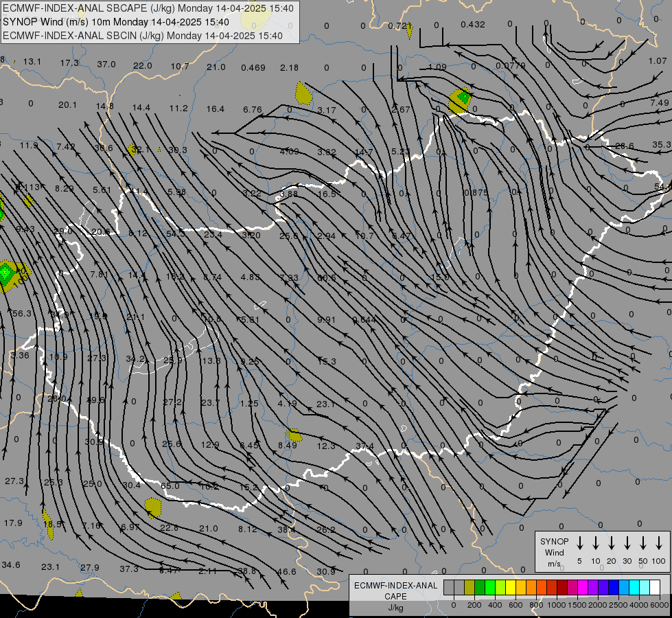Click the grid value 6.76
This screenshot has width=672, height=618.
tap(253, 109)
